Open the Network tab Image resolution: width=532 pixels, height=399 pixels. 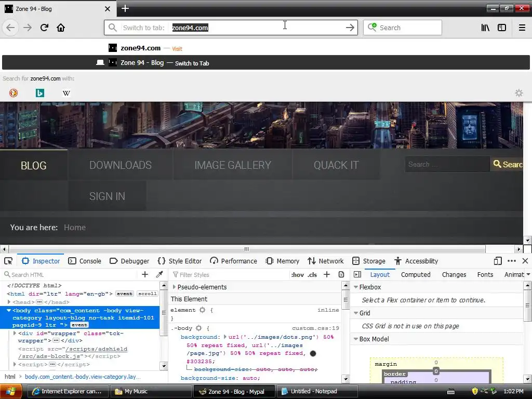coord(325,261)
